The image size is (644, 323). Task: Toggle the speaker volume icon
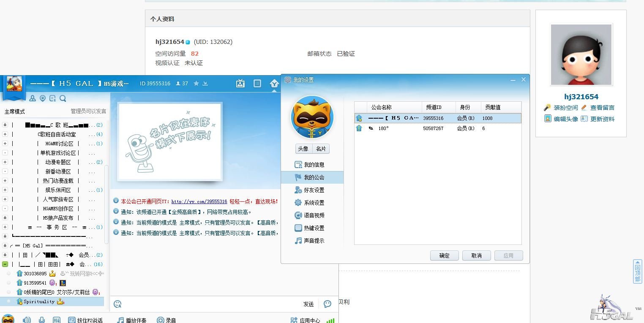pos(27,320)
